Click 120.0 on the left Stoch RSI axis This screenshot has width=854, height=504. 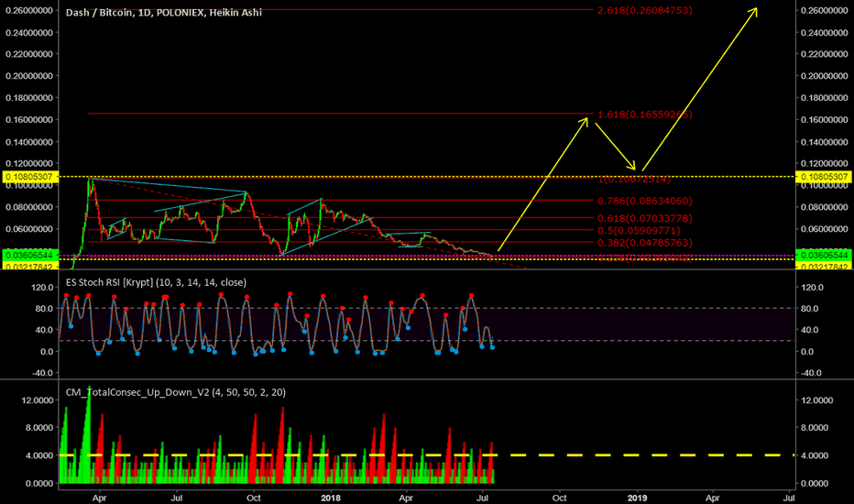[44, 287]
